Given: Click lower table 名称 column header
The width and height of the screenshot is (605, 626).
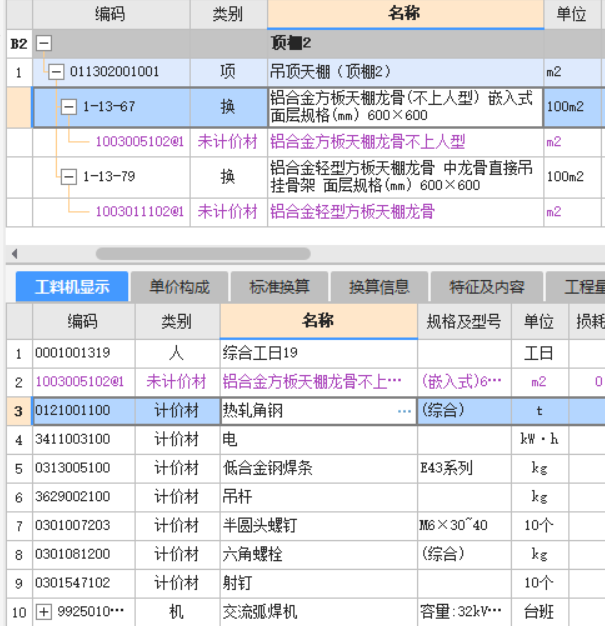Looking at the screenshot, I should [x=318, y=321].
